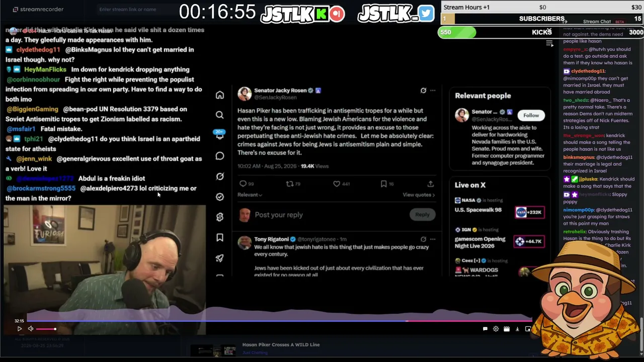Viewport: 644px width, 362px height.
Task: Open the rocket icon in X sidebar
Action: click(x=220, y=258)
